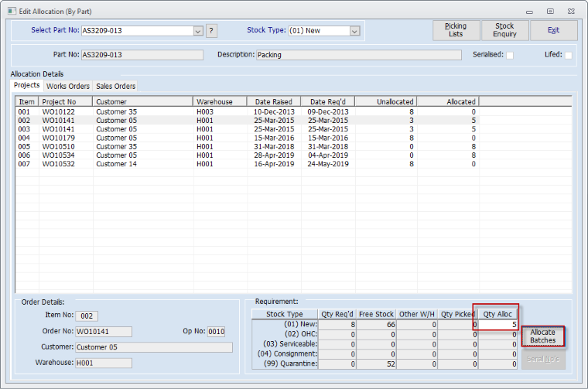Click the date 10-Dec-2013 cell

click(x=274, y=111)
